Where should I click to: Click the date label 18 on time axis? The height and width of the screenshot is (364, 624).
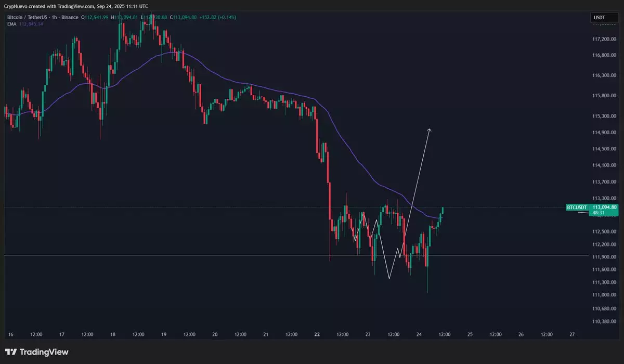pyautogui.click(x=112, y=334)
